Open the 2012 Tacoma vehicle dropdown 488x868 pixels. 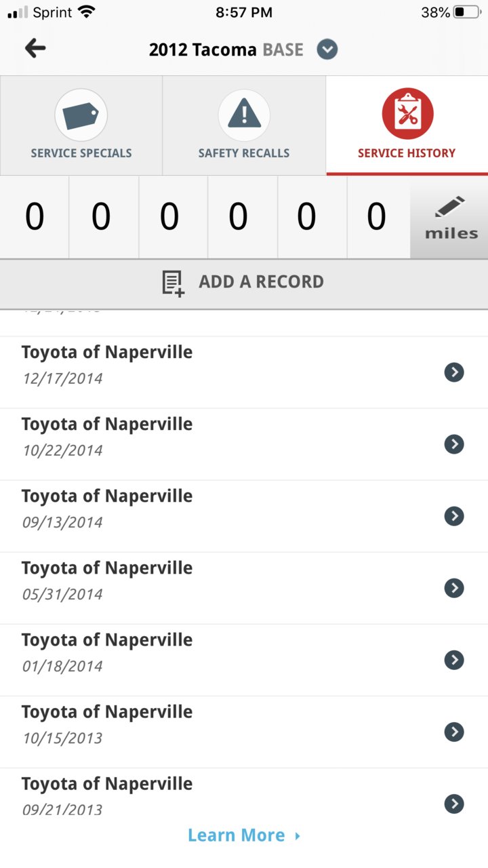point(327,50)
